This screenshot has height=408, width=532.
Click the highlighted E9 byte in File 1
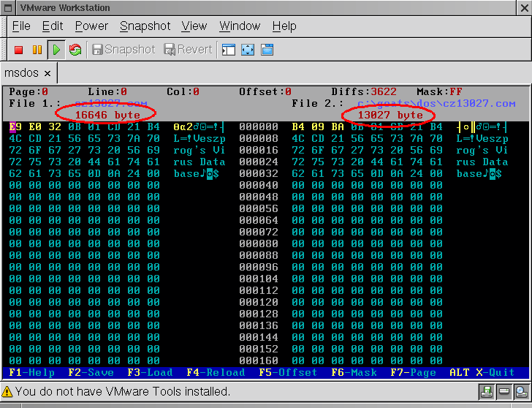15,127
